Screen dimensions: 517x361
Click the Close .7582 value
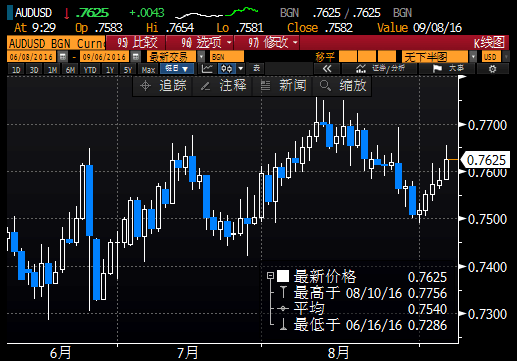pos(320,28)
